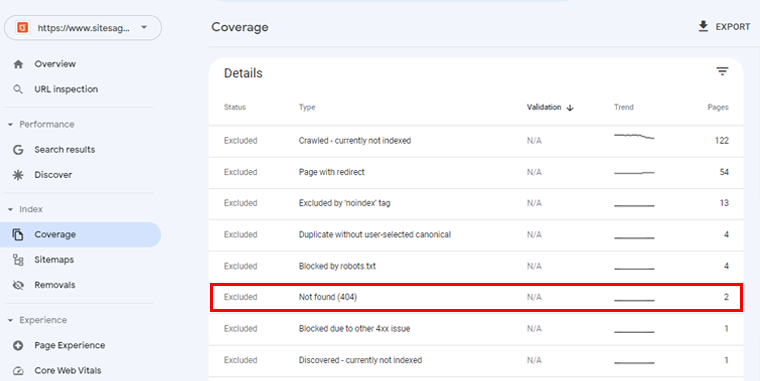Image resolution: width=760 pixels, height=381 pixels.
Task: Click the Overview home icon
Action: 18,64
